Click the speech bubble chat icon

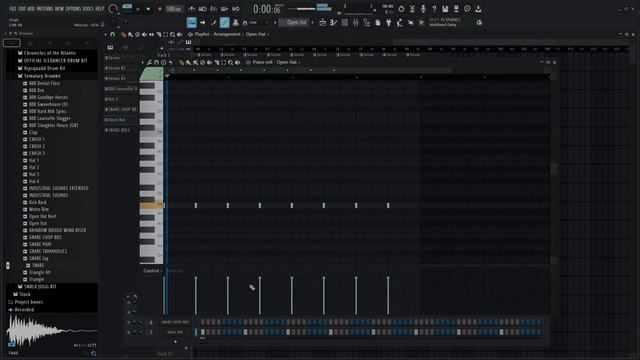pos(467,9)
